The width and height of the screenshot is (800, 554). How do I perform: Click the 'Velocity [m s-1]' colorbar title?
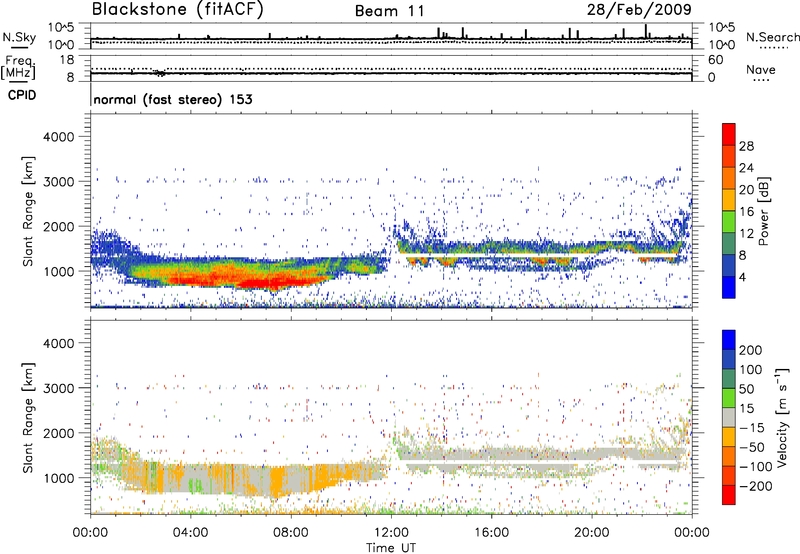point(782,417)
